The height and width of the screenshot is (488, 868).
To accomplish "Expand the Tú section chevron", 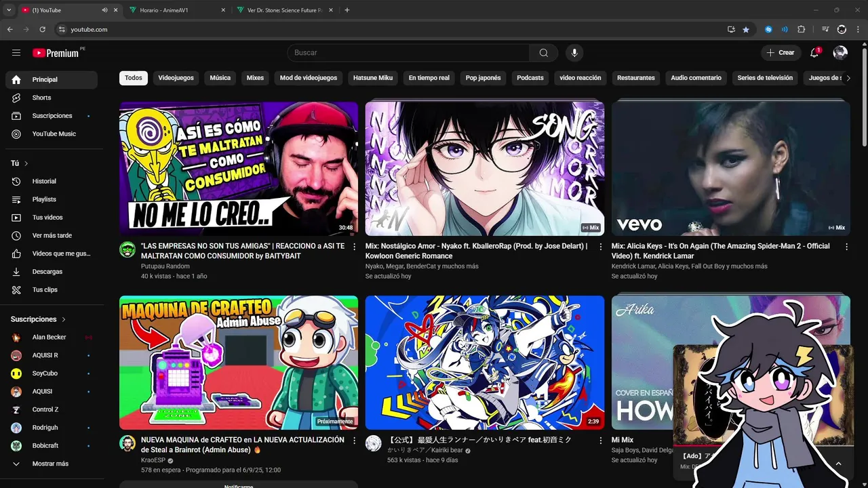I will pyautogui.click(x=26, y=163).
